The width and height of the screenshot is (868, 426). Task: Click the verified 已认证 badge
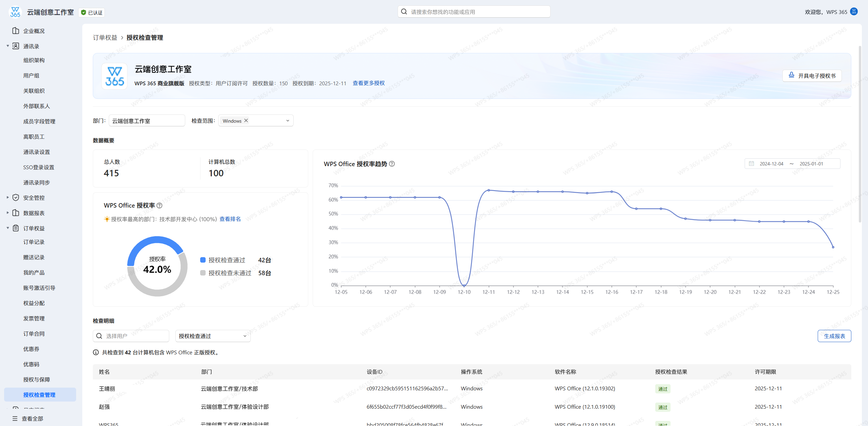92,13
